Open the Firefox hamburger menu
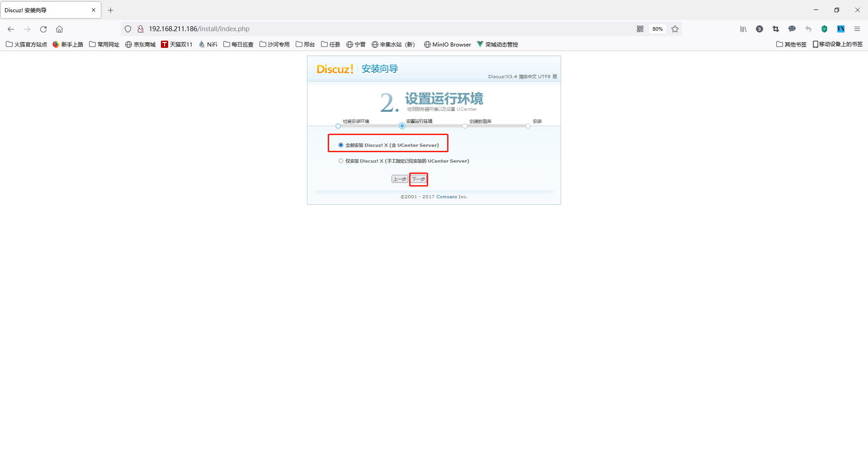 coord(857,29)
